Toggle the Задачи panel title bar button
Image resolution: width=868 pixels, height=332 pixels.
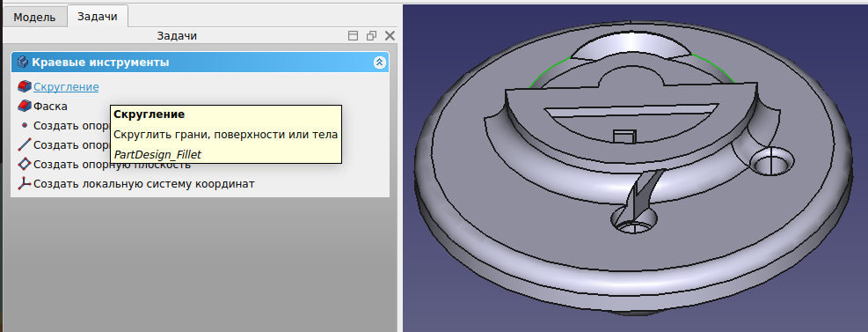tap(353, 35)
